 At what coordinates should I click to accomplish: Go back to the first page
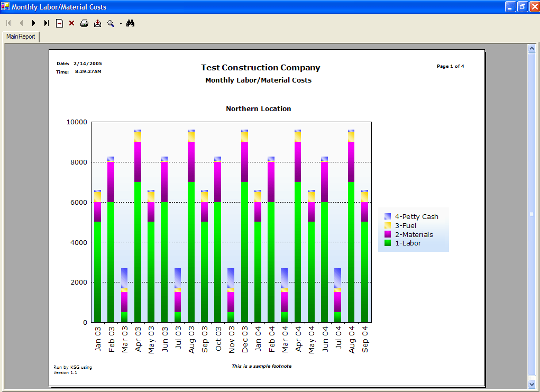[8, 23]
